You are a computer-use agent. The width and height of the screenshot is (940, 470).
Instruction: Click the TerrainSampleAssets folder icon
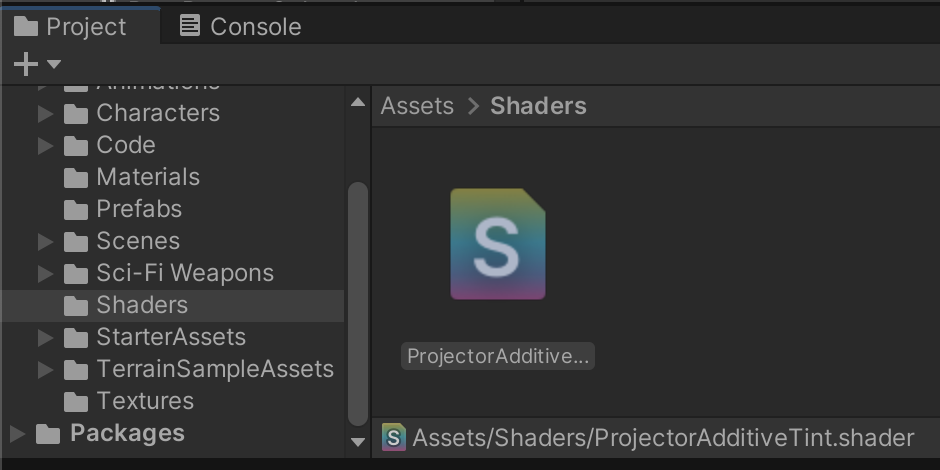tap(76, 370)
